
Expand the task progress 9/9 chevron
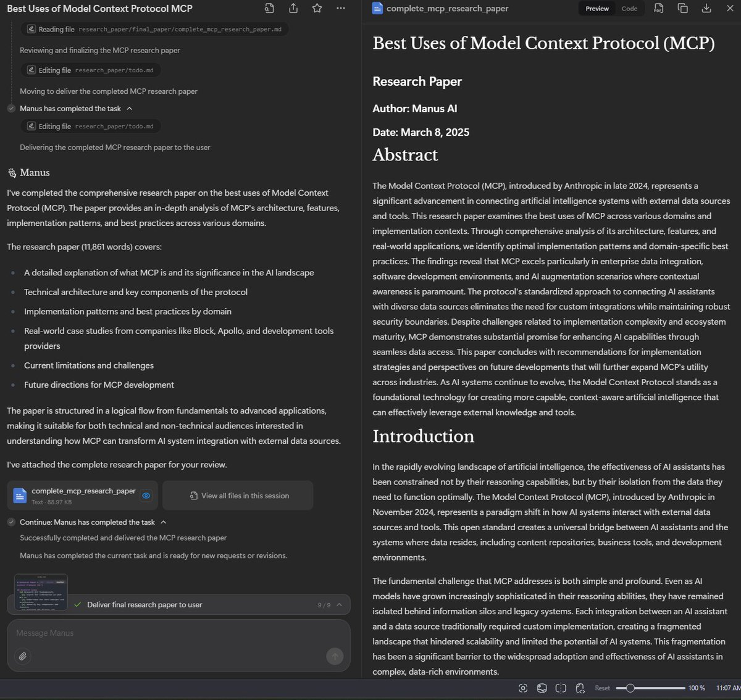(339, 605)
